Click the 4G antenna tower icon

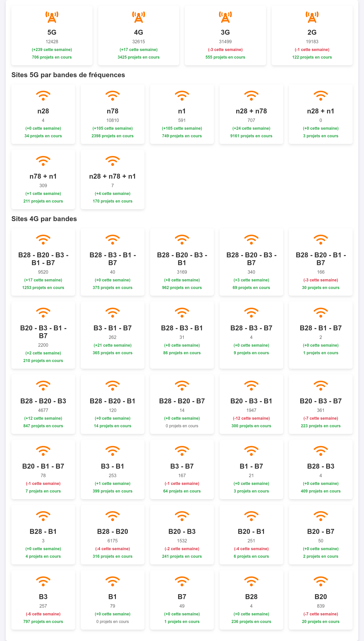139,17
